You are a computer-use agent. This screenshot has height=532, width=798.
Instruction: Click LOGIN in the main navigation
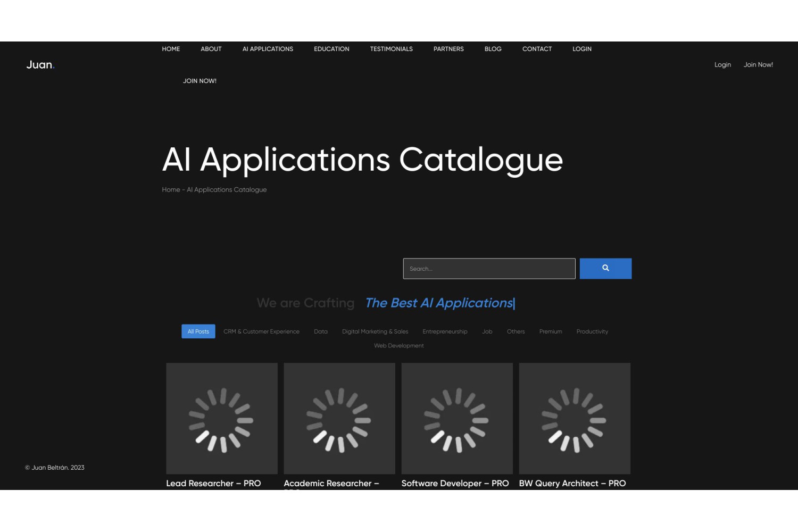click(582, 49)
